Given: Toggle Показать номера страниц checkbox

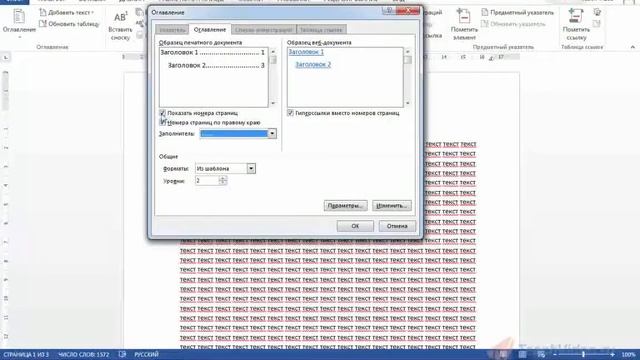Looking at the screenshot, I should click(x=162, y=113).
